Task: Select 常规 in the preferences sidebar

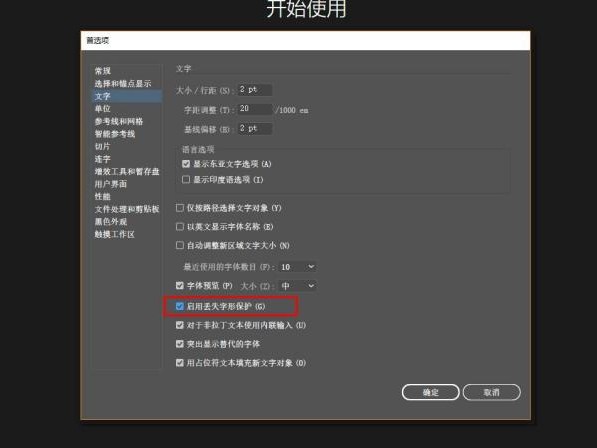Action: 102,71
